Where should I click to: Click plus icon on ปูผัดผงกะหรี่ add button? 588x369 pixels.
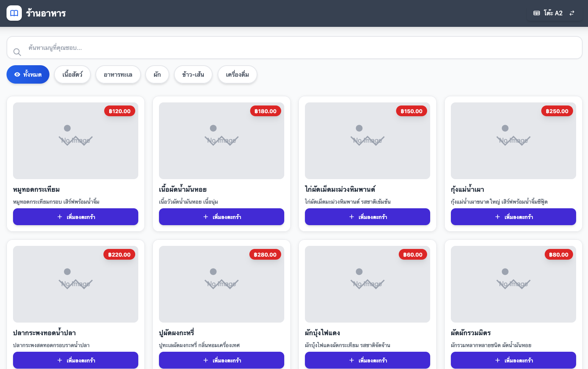click(x=206, y=360)
